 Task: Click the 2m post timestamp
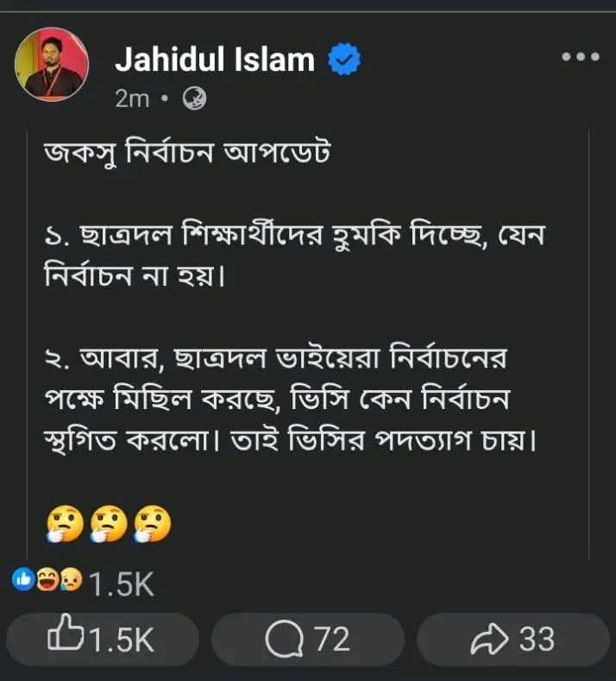(x=132, y=99)
